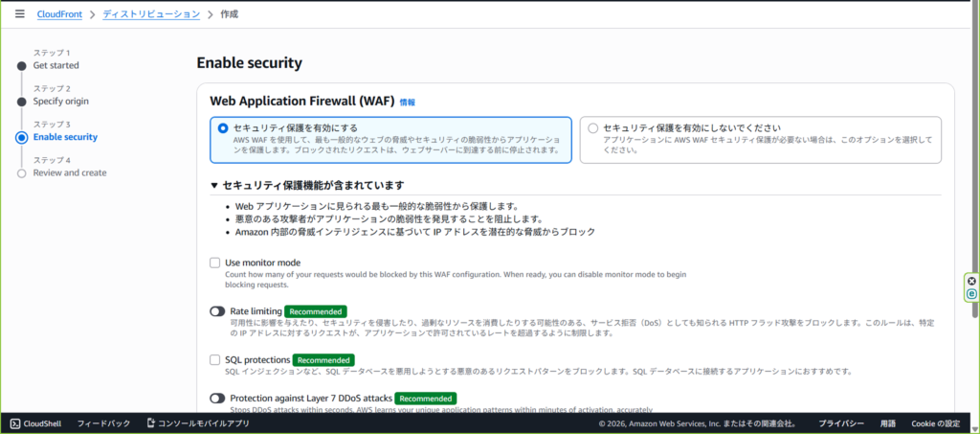Select セキュリティ保護を有効にしないでください radio option
980x434 pixels.
(592, 127)
